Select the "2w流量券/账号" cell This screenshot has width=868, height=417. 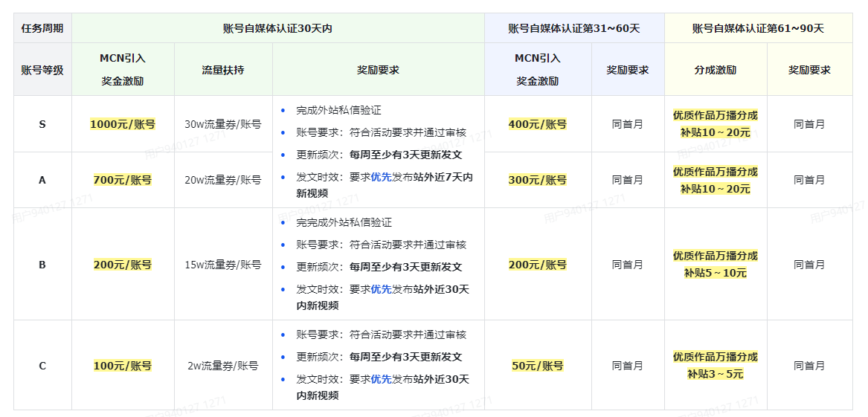222,366
